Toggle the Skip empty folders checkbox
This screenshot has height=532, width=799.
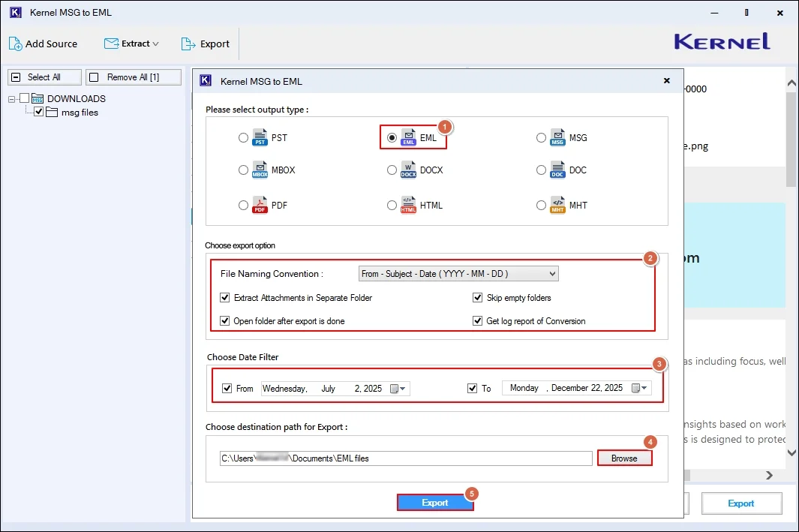coord(478,297)
